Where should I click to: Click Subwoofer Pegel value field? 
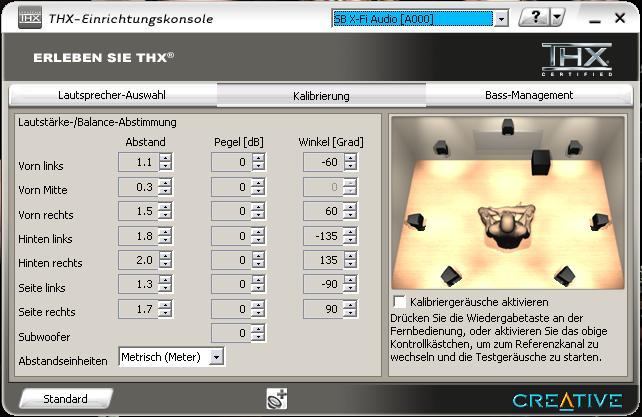(231, 333)
